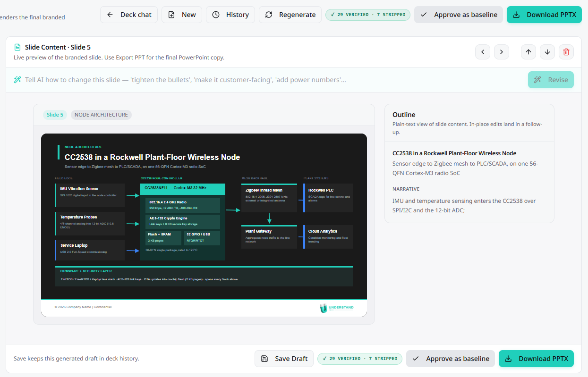This screenshot has width=588, height=377.
Task: Click the Outline panel heading
Action: [404, 115]
